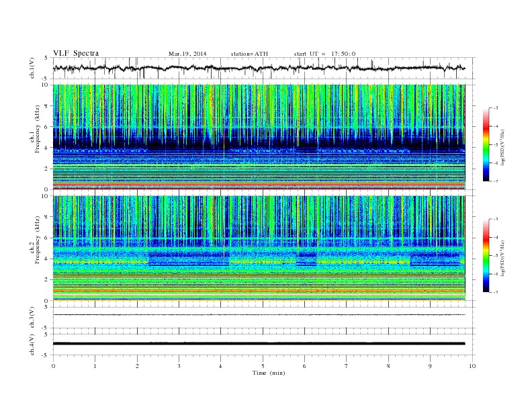Click the time axis tick label '8'

pyautogui.click(x=389, y=366)
